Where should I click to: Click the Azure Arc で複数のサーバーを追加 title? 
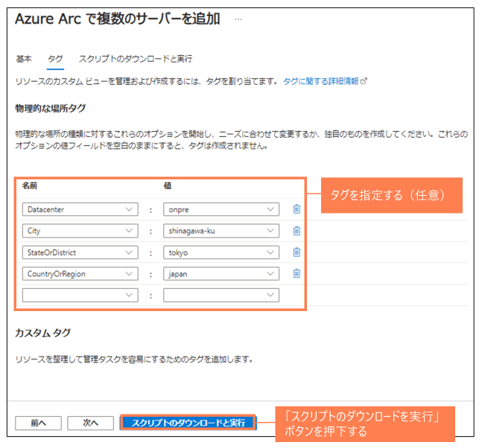[x=118, y=19]
